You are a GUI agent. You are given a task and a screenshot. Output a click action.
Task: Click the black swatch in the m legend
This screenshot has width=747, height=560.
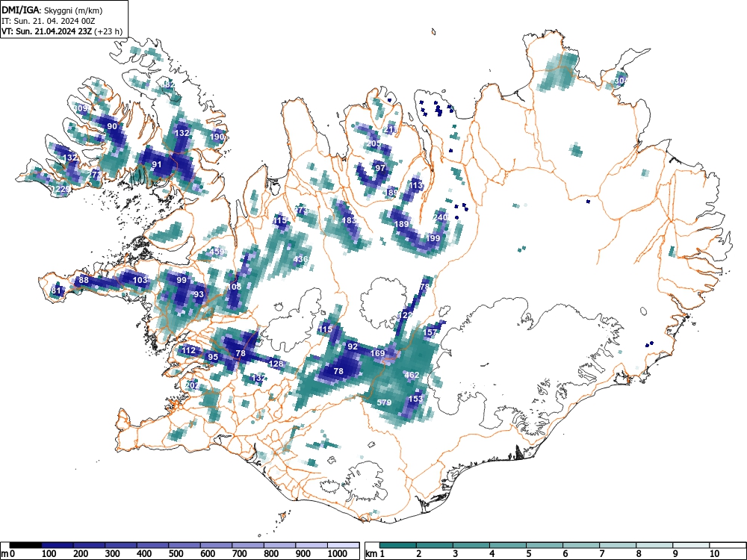[25, 545]
